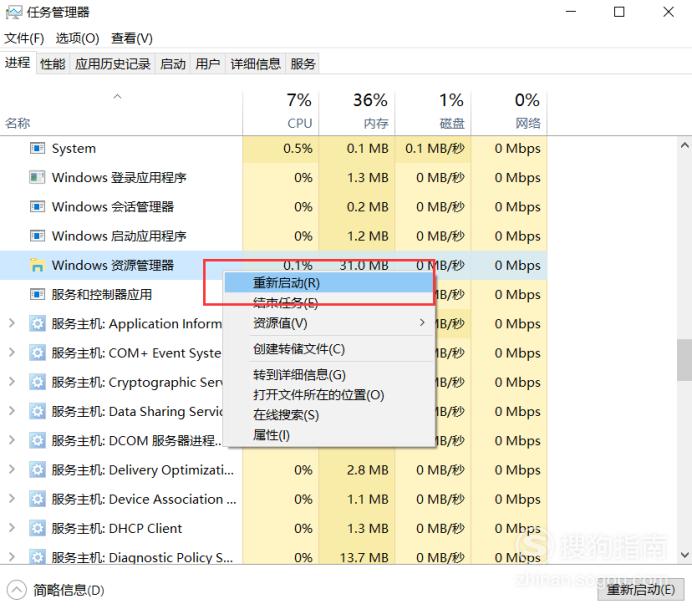
Task: Expand the 服务主机: DHCP Client row
Action: (x=12, y=527)
